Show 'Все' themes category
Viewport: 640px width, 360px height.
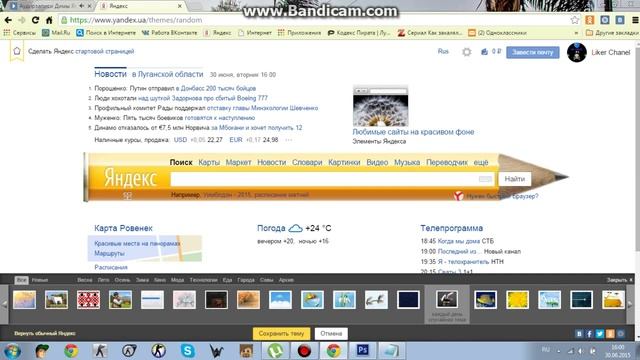click(22, 280)
